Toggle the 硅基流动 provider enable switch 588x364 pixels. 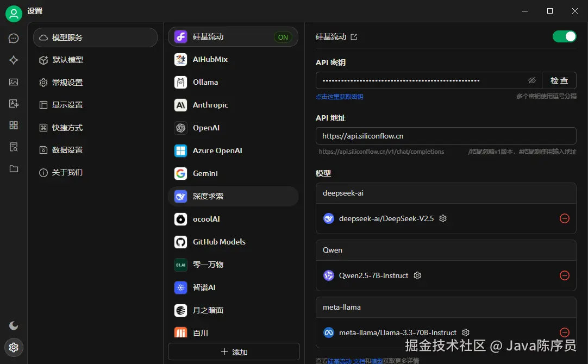click(x=565, y=36)
